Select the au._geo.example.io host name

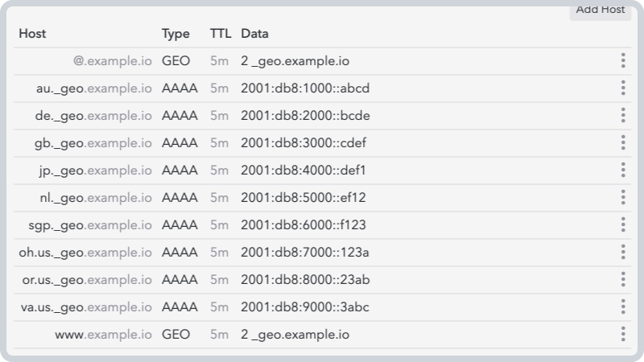point(94,88)
